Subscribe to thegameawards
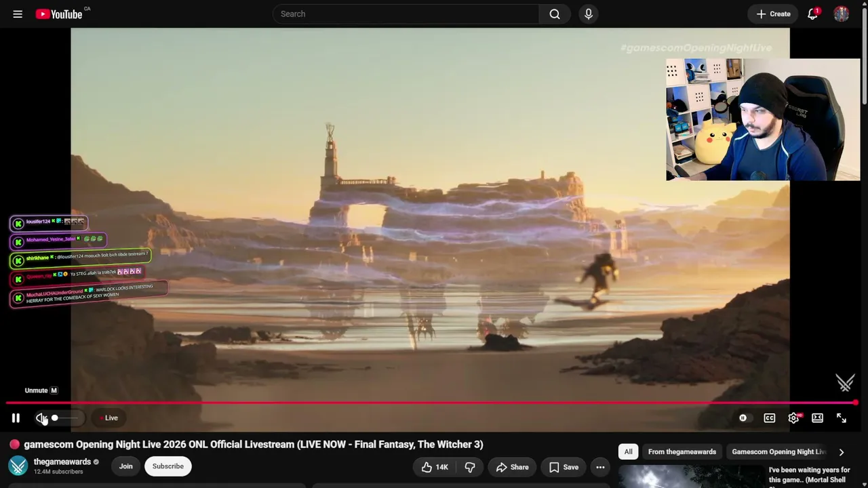Screen dimensions: 868x488 [x=168, y=466]
